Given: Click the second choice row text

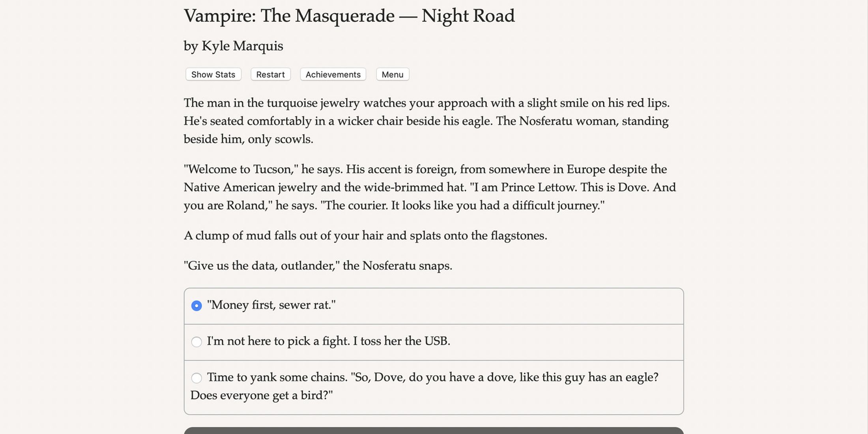Looking at the screenshot, I should pyautogui.click(x=329, y=342).
